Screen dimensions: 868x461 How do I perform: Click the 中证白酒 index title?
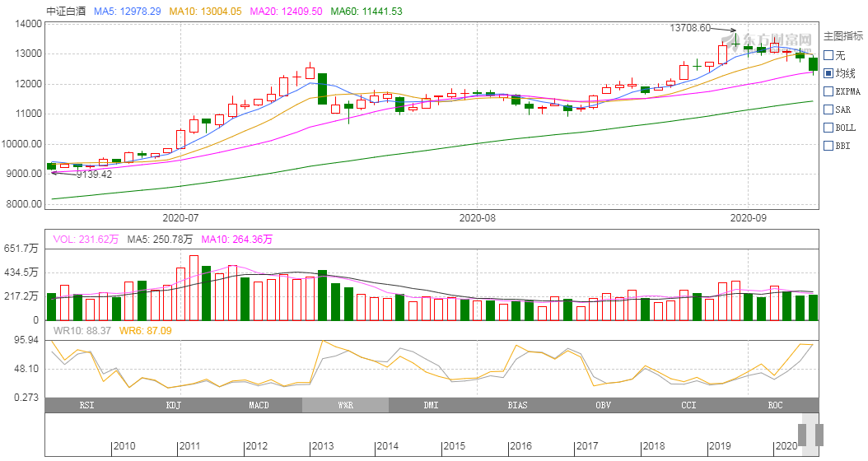(x=66, y=11)
